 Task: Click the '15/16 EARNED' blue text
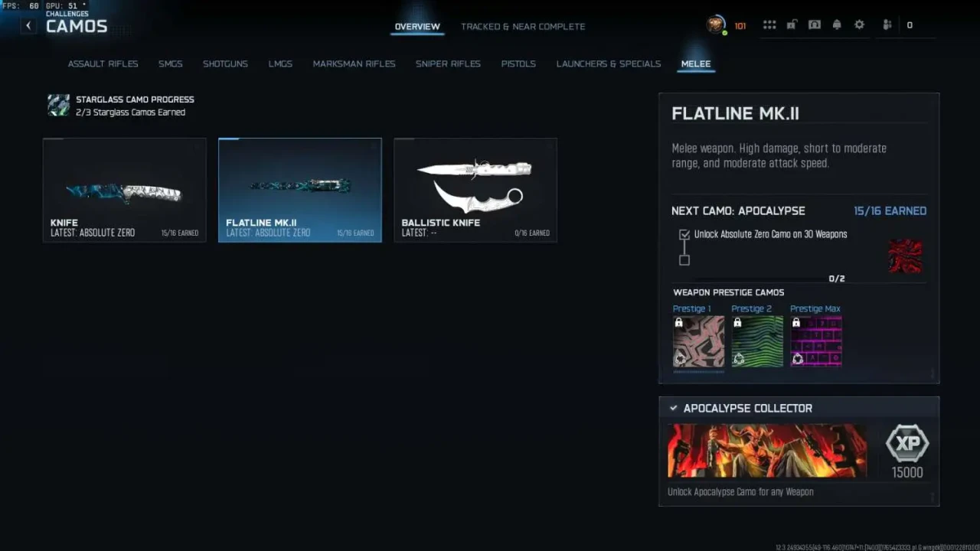(890, 210)
